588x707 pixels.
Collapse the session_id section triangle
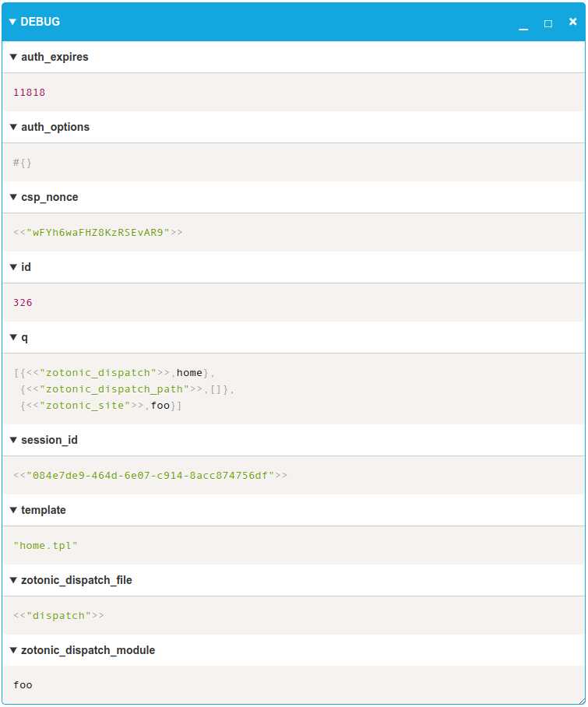pyautogui.click(x=13, y=440)
